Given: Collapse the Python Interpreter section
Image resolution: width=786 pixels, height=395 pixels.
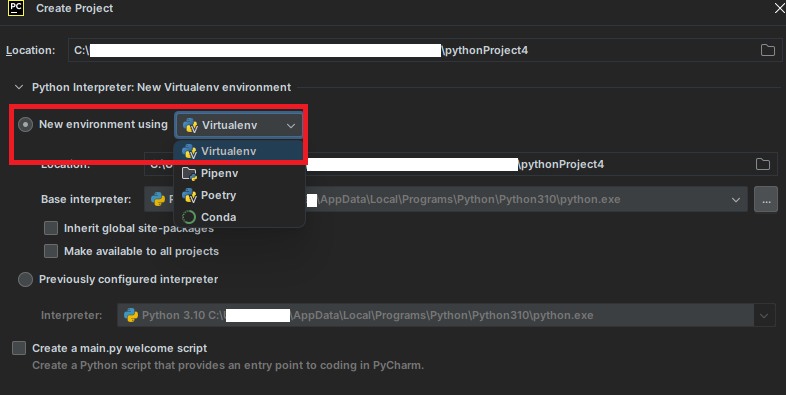Looking at the screenshot, I should click(x=19, y=87).
